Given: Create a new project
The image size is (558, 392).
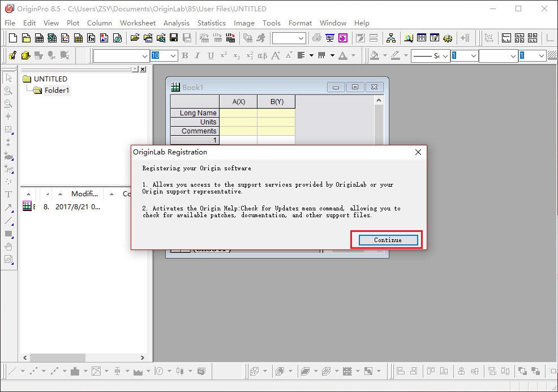Looking at the screenshot, I should [12, 38].
